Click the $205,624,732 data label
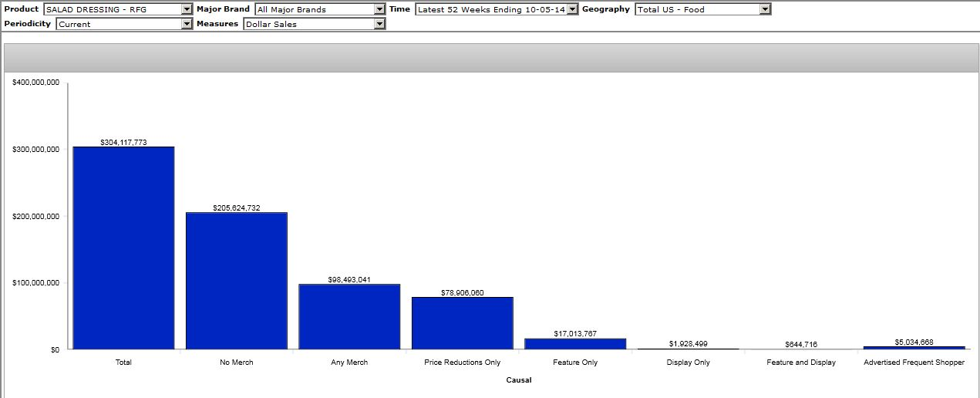This screenshot has height=398, width=980. click(x=236, y=208)
